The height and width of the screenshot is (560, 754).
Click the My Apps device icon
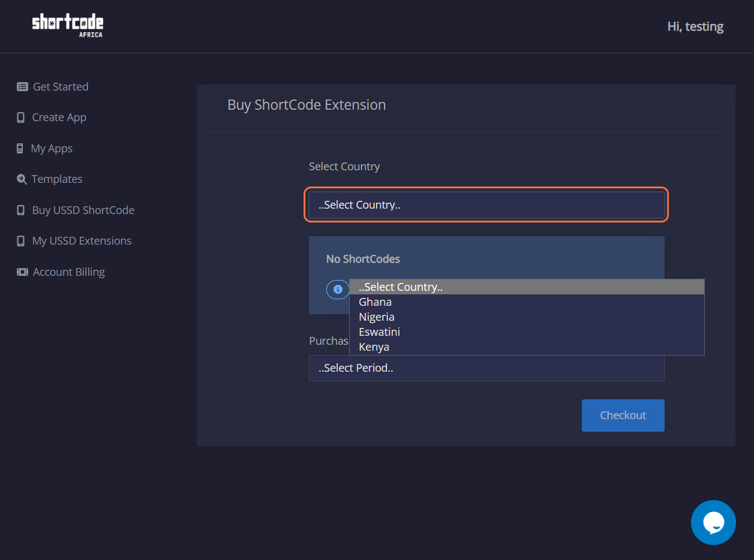(20, 149)
